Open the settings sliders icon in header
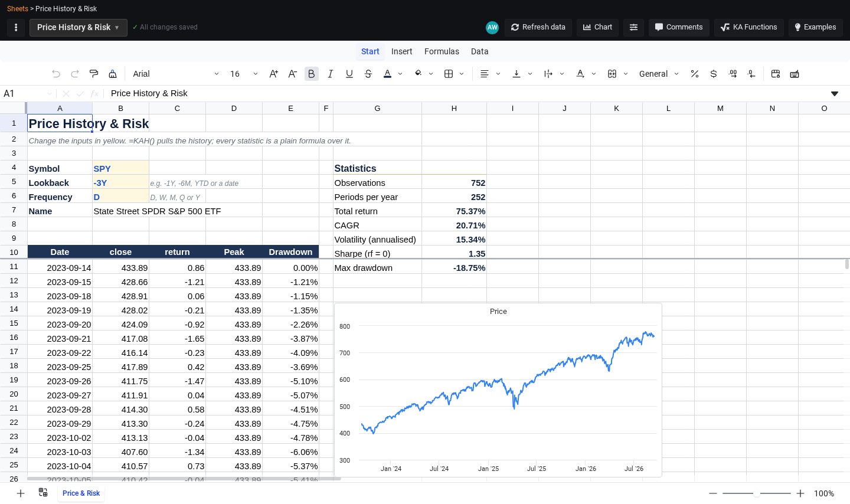The image size is (850, 504). point(633,27)
